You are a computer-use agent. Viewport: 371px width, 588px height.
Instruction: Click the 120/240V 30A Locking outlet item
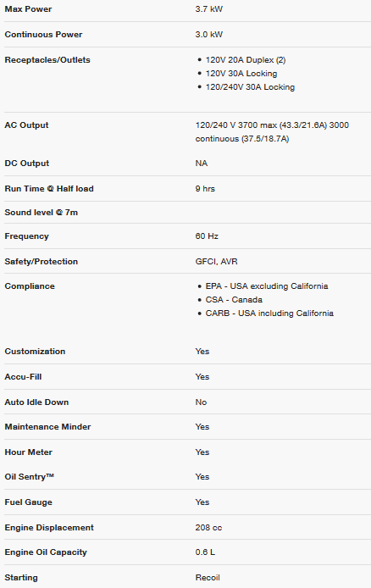click(x=250, y=87)
